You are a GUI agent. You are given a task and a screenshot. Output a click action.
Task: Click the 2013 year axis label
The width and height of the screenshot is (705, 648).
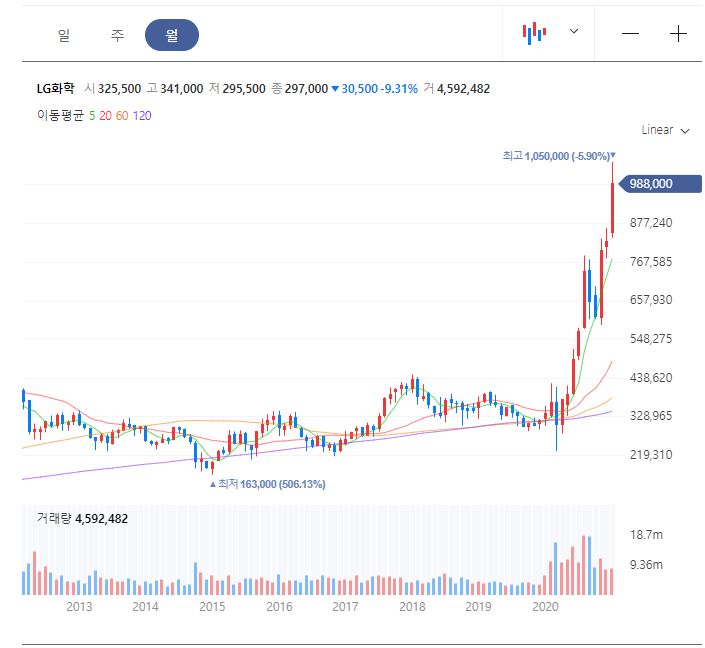(x=79, y=607)
